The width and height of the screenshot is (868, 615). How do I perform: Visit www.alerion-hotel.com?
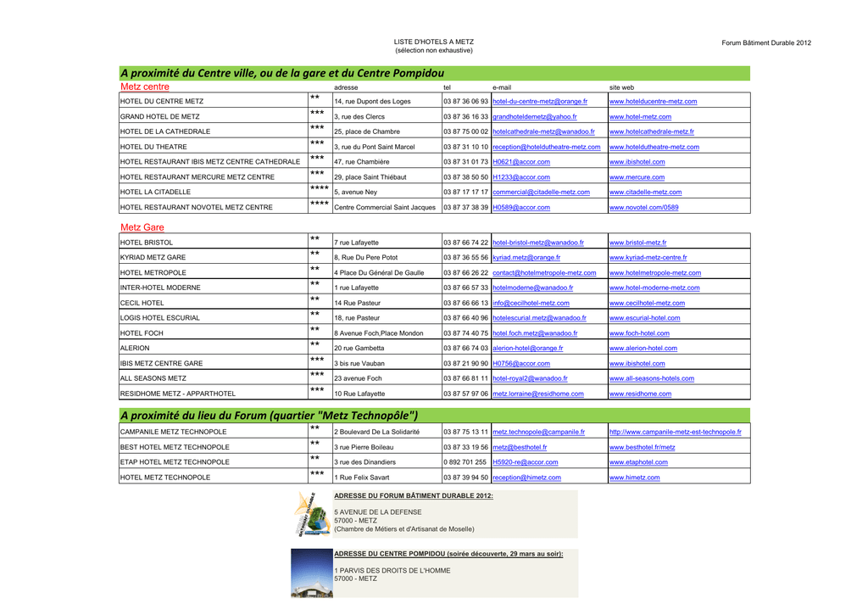(643, 349)
